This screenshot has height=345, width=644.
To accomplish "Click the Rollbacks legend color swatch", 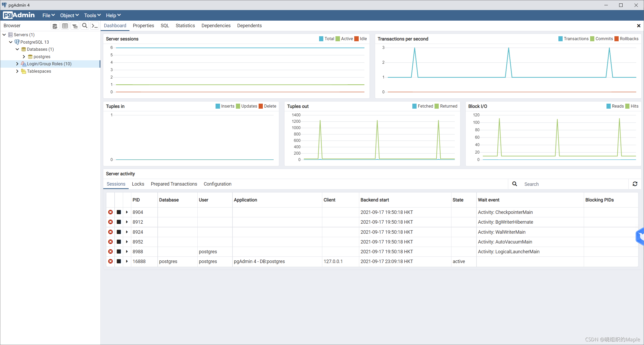I will (x=617, y=39).
